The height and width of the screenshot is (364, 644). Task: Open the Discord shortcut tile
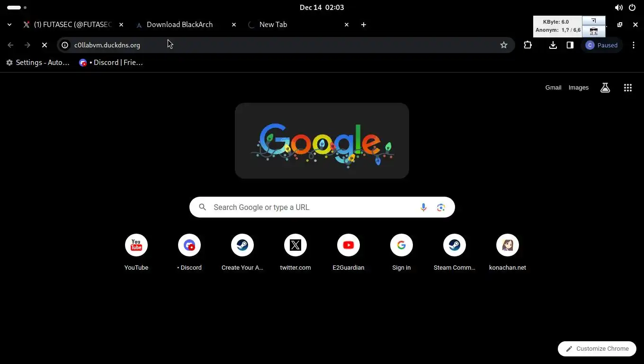click(x=189, y=253)
